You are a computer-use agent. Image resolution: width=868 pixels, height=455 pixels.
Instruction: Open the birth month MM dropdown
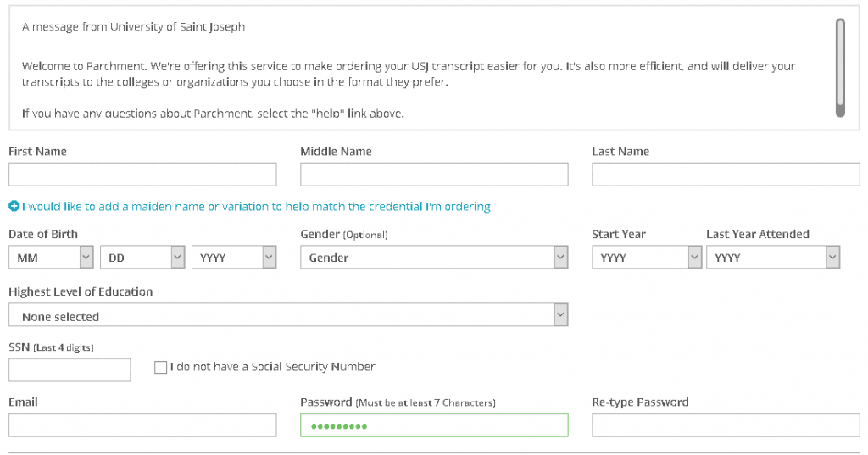[x=51, y=258]
